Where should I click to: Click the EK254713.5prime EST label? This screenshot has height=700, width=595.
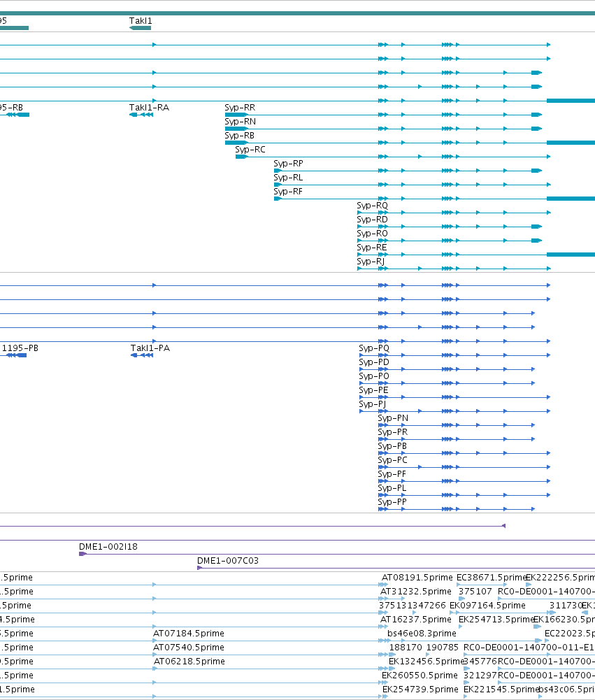coord(496,620)
